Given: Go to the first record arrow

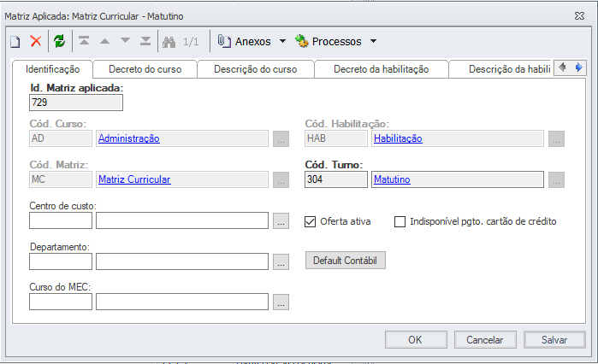Looking at the screenshot, I should click(83, 41).
